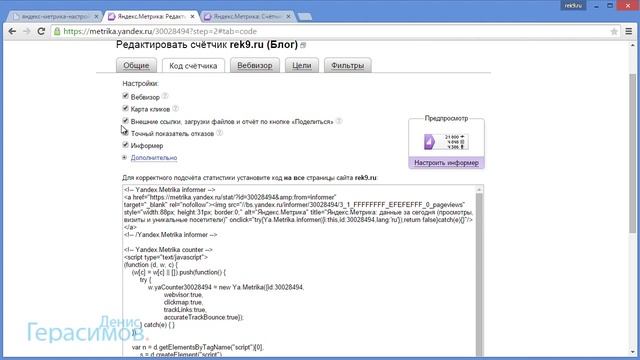Reload the page with the refresh icon
Image resolution: width=640 pixels, height=360 pixels.
pyautogui.click(x=41, y=31)
